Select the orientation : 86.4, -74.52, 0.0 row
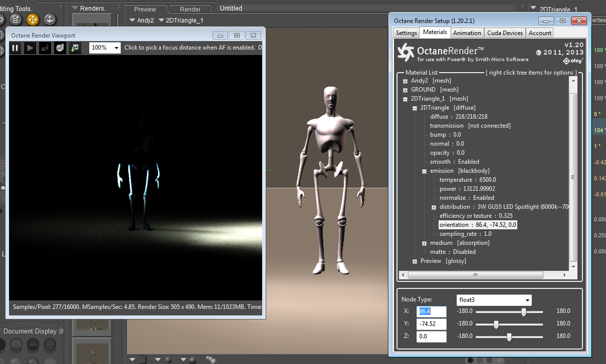Screen dimensions: 606x364 coord(478,225)
